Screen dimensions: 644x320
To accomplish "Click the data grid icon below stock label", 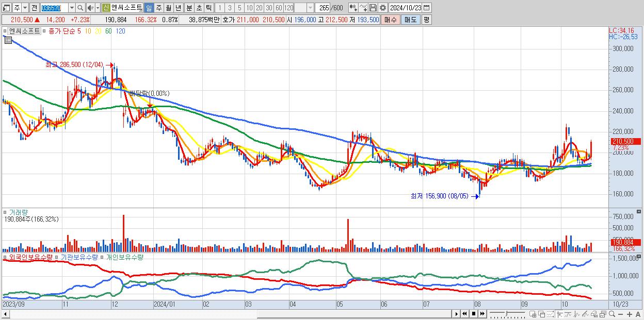I will 7,40.
